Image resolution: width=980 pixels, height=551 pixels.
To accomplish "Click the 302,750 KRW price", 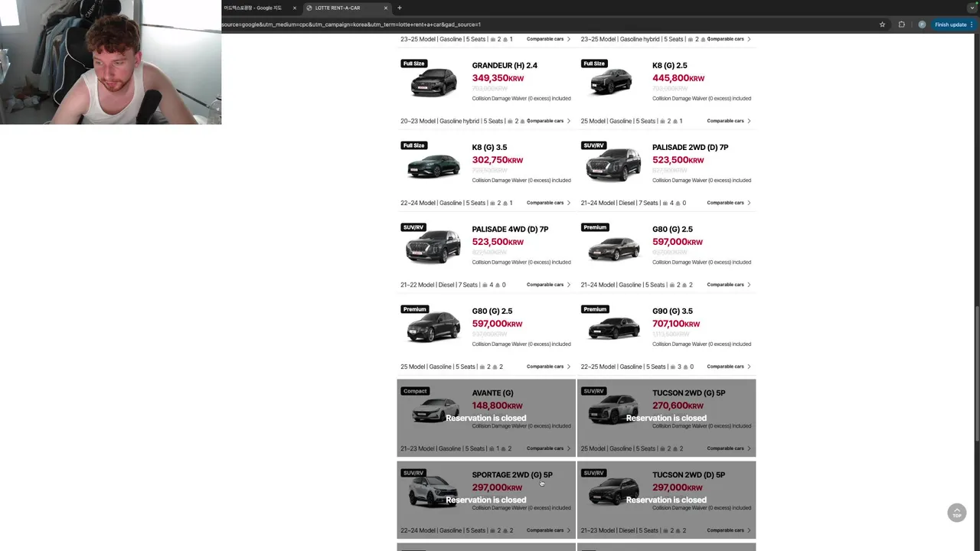I will (498, 160).
